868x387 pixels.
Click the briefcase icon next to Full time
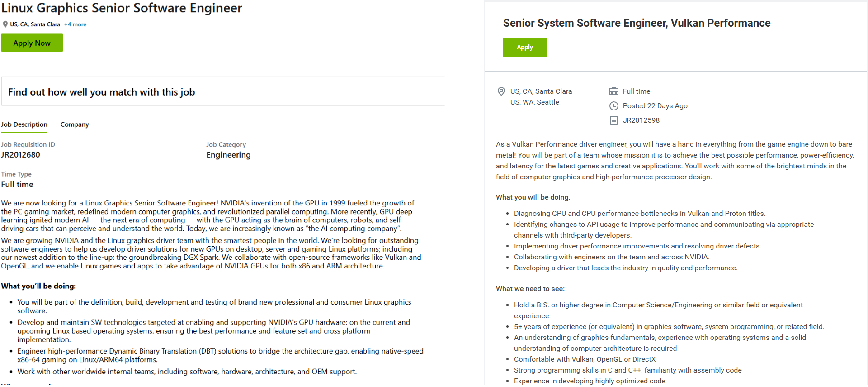614,91
